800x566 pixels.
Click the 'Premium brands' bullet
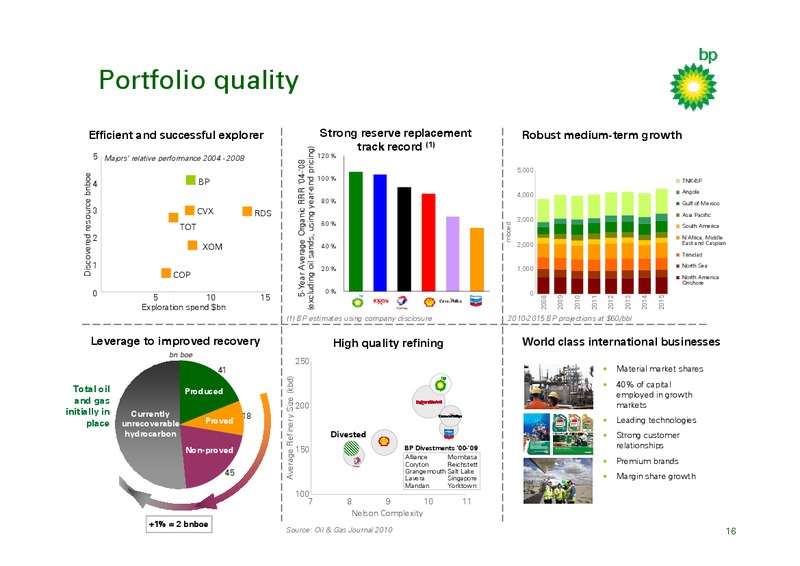pyautogui.click(x=647, y=461)
